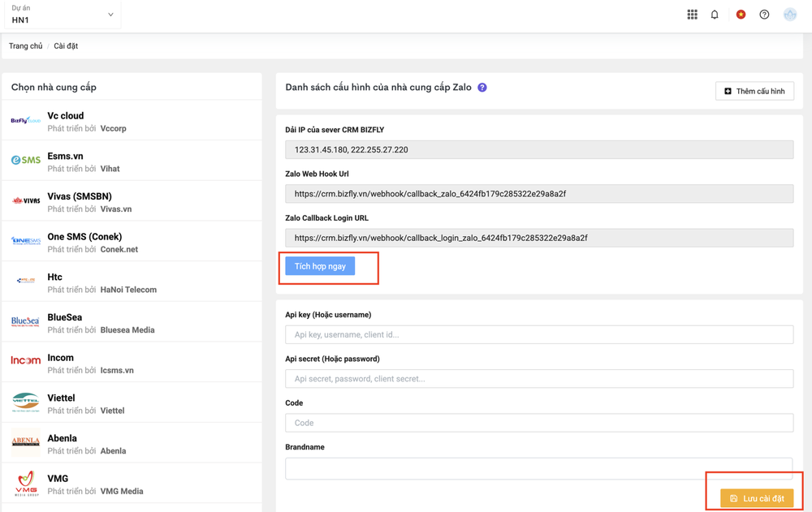
Task: Select Vivas (SMSBN) provider
Action: (x=80, y=196)
